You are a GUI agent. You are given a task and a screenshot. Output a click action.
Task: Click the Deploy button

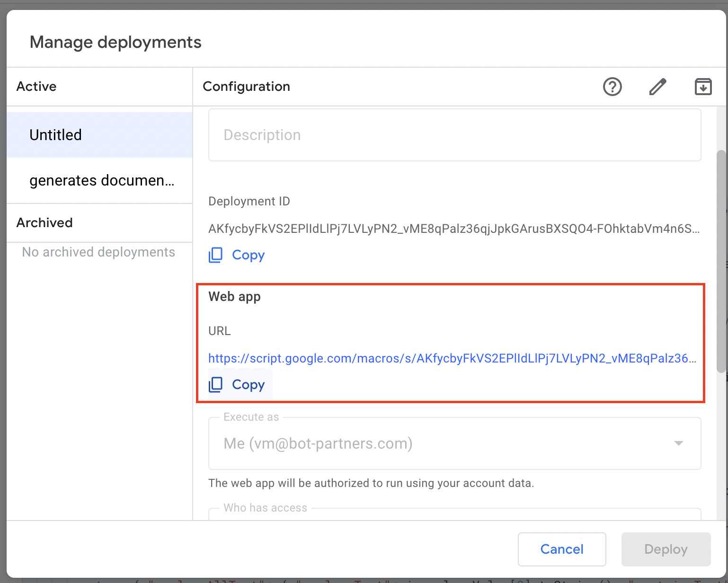pyautogui.click(x=666, y=549)
